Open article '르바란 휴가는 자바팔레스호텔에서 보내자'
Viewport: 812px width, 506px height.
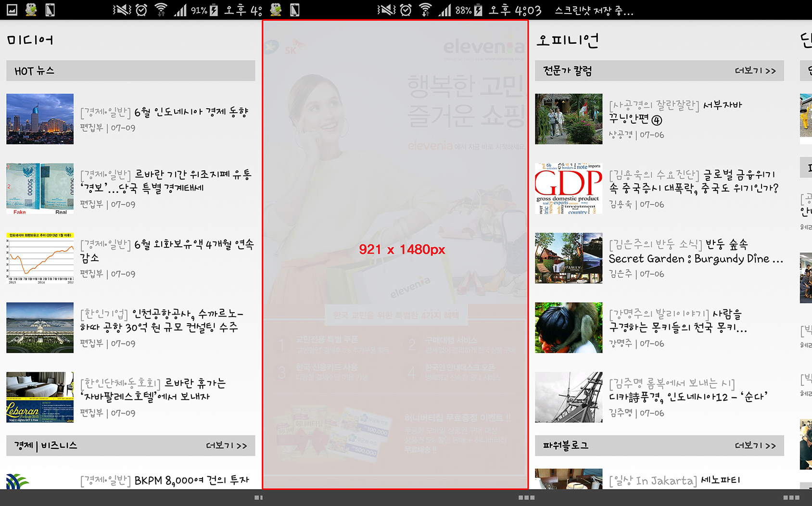(153, 390)
